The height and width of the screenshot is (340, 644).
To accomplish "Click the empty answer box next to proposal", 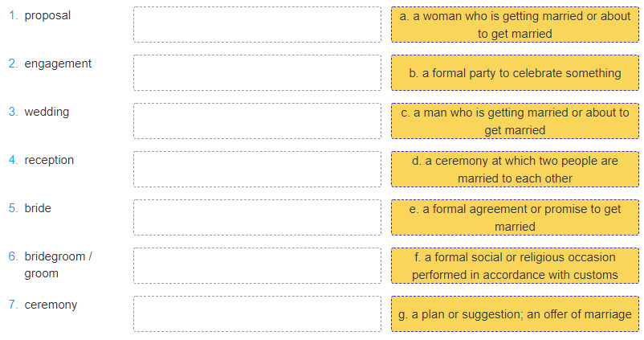I will 257,25.
